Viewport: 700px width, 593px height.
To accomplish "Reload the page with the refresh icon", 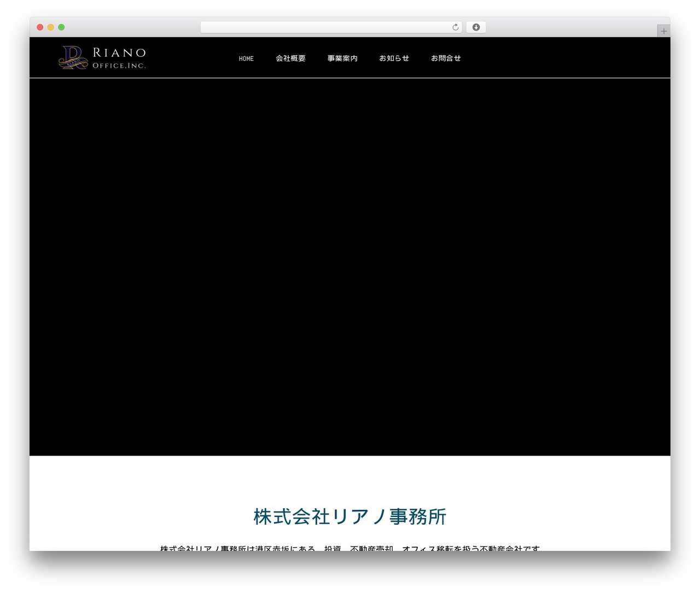I will coord(456,27).
